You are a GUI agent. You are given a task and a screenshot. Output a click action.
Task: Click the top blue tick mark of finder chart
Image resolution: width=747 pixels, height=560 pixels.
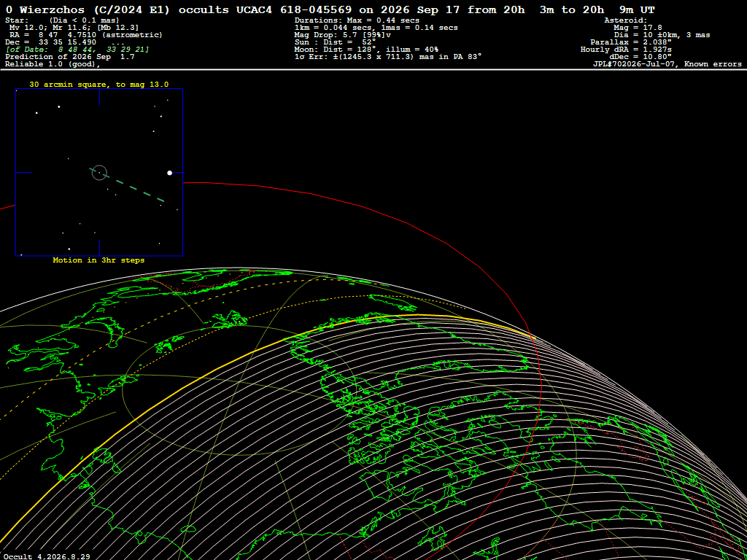tap(99, 97)
